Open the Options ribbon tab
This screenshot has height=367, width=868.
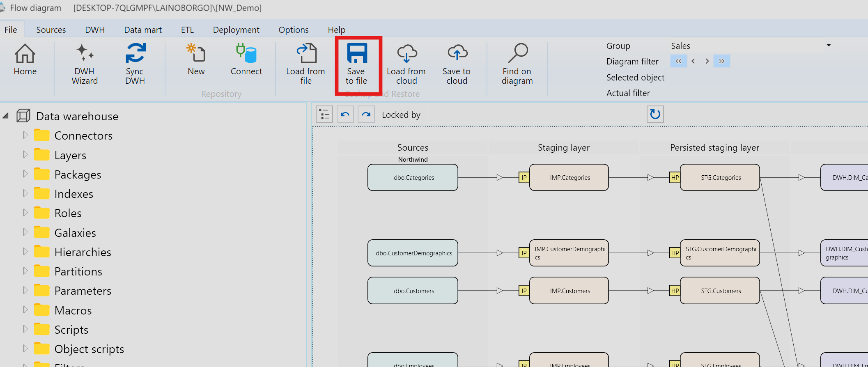coord(294,30)
